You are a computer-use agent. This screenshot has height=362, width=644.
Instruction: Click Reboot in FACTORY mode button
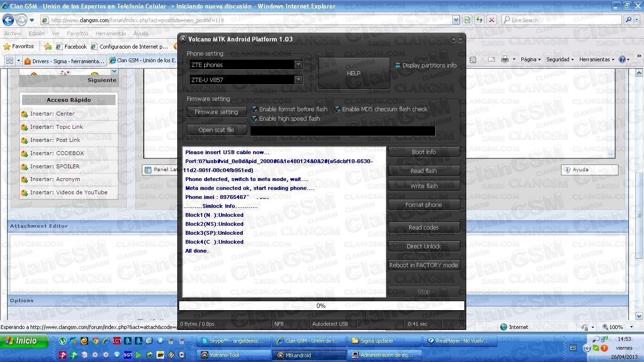(424, 265)
